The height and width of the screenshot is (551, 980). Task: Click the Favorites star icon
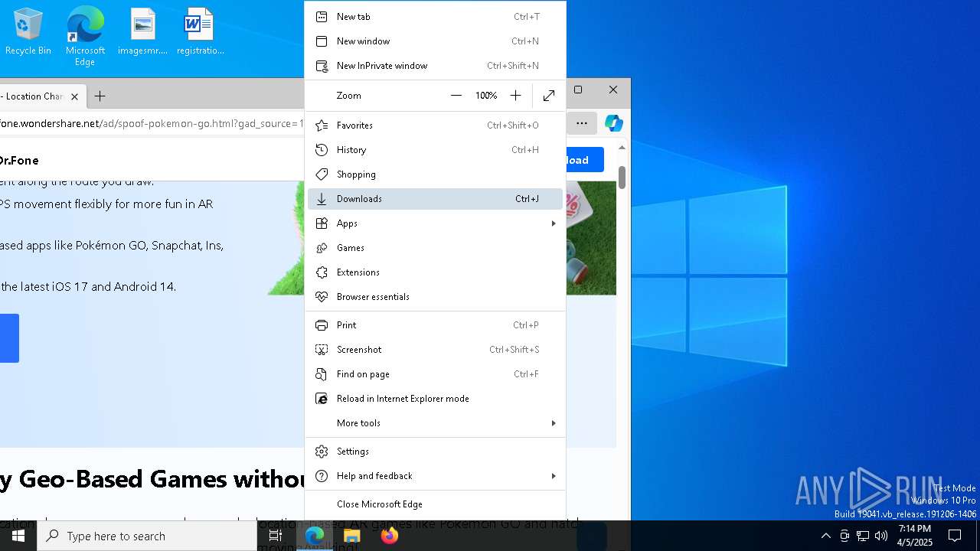click(322, 126)
